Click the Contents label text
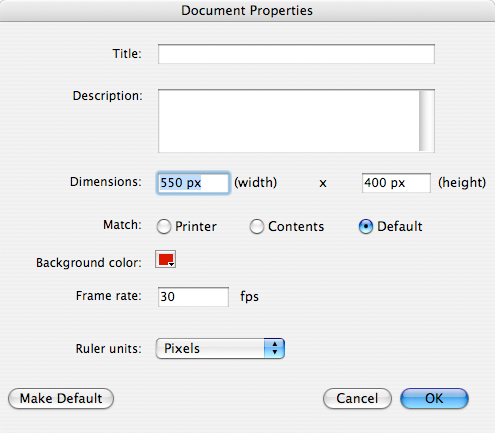The width and height of the screenshot is (496, 433). pyautogui.click(x=296, y=227)
